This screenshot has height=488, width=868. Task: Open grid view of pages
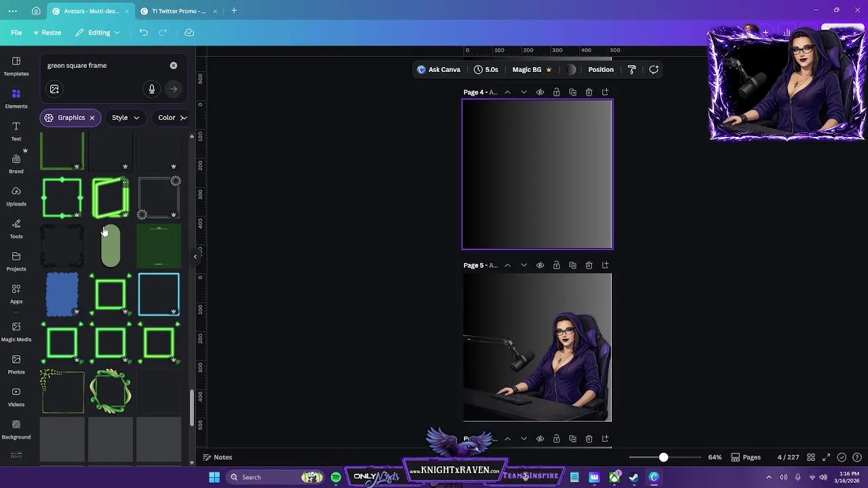click(811, 457)
